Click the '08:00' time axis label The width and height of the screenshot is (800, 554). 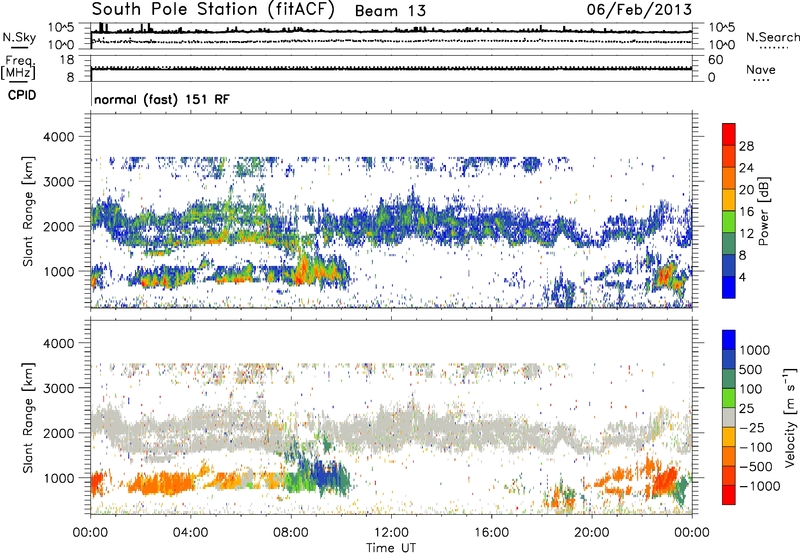[291, 533]
